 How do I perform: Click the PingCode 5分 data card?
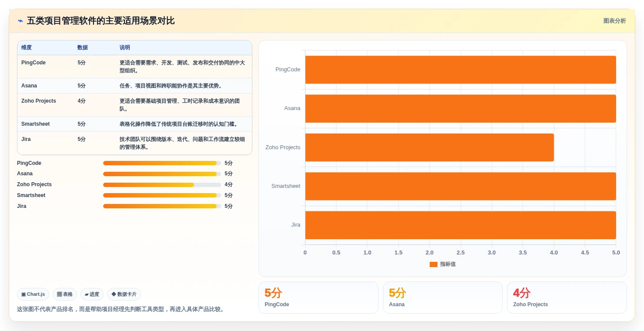point(319,298)
